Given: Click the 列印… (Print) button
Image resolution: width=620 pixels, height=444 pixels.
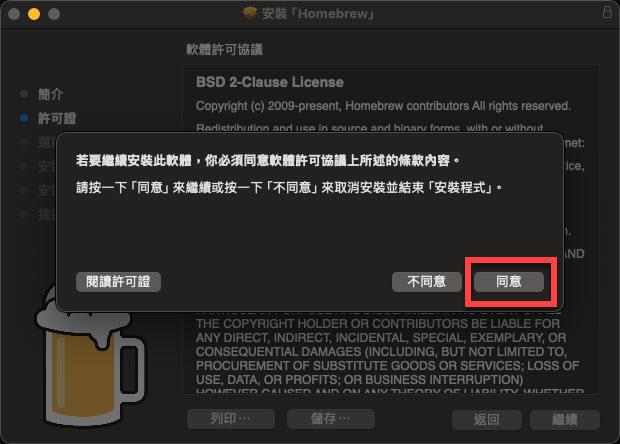Looking at the screenshot, I should click(231, 419).
